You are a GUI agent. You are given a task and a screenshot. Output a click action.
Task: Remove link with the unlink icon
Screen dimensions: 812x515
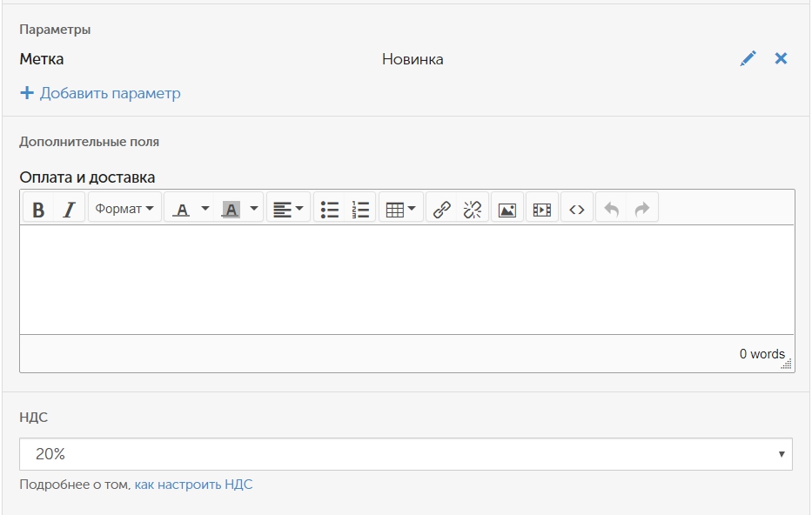pos(473,210)
